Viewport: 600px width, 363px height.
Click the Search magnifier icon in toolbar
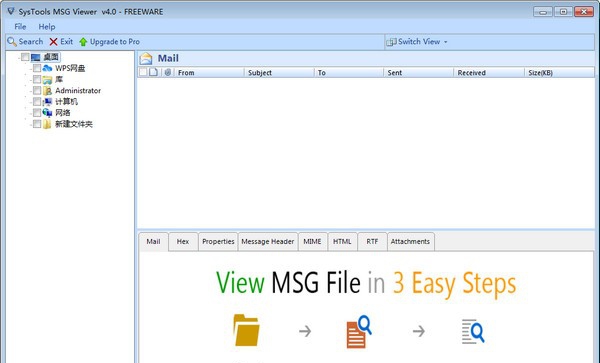pyautogui.click(x=12, y=42)
